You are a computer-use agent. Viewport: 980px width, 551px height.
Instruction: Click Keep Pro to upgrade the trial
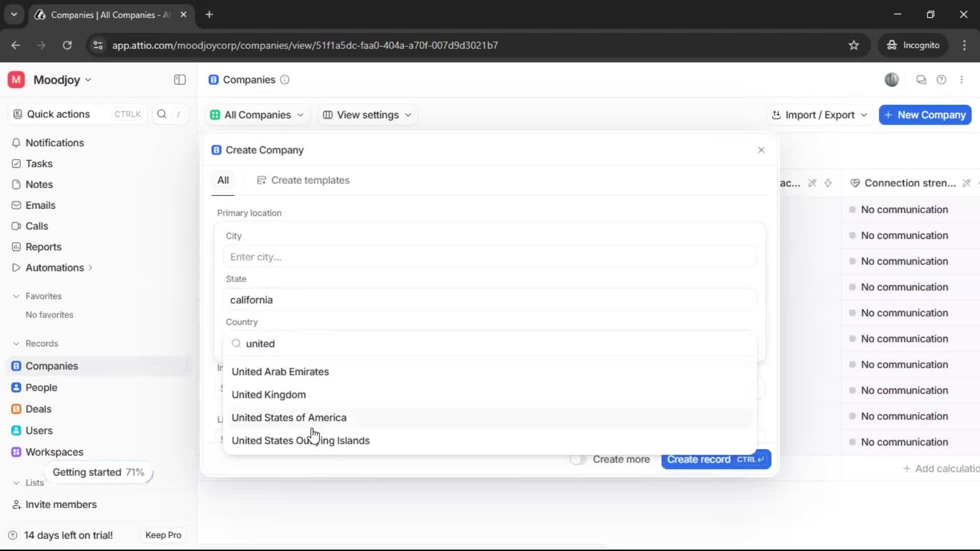click(x=163, y=535)
